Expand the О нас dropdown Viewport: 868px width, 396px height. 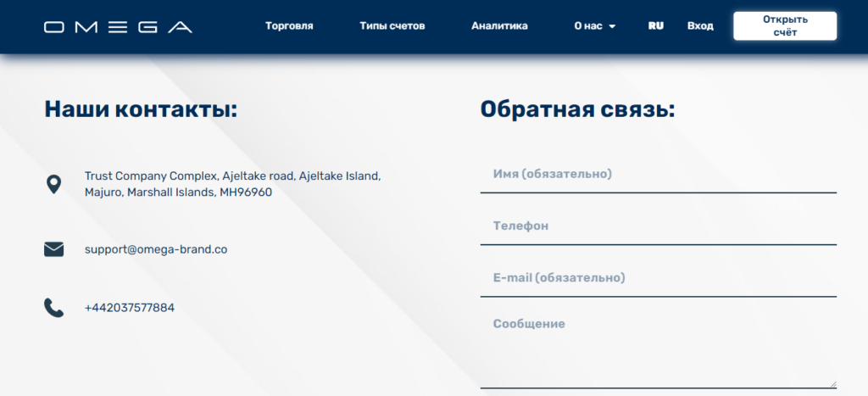pyautogui.click(x=594, y=26)
